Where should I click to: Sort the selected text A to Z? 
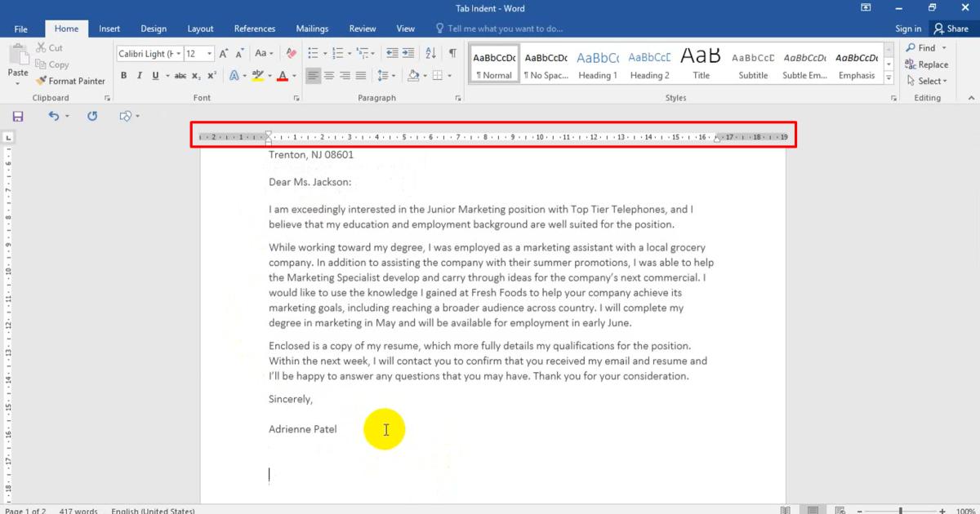pos(431,53)
